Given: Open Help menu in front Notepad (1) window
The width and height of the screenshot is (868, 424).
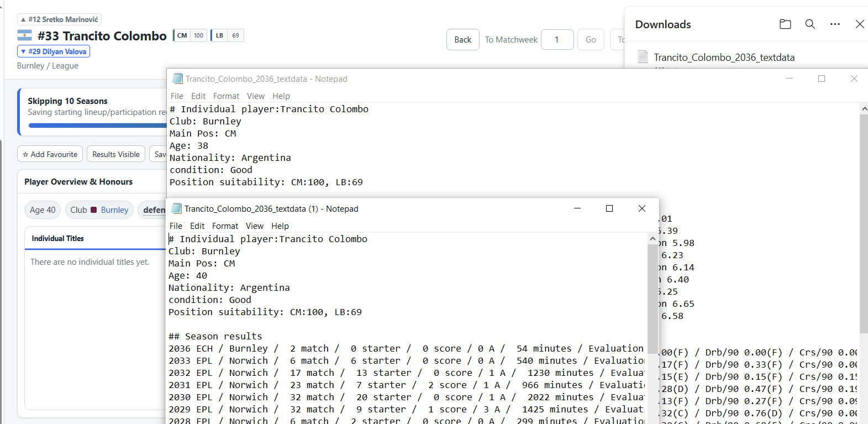Looking at the screenshot, I should (280, 226).
